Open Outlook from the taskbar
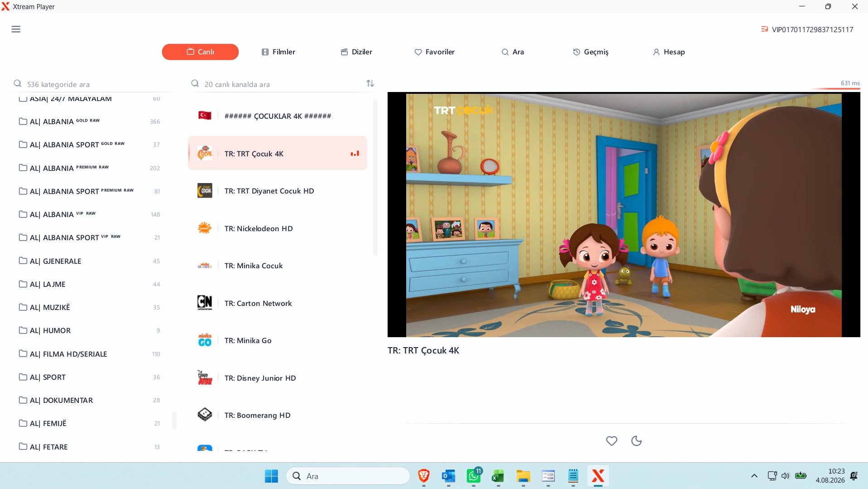The image size is (868, 489). click(449, 476)
